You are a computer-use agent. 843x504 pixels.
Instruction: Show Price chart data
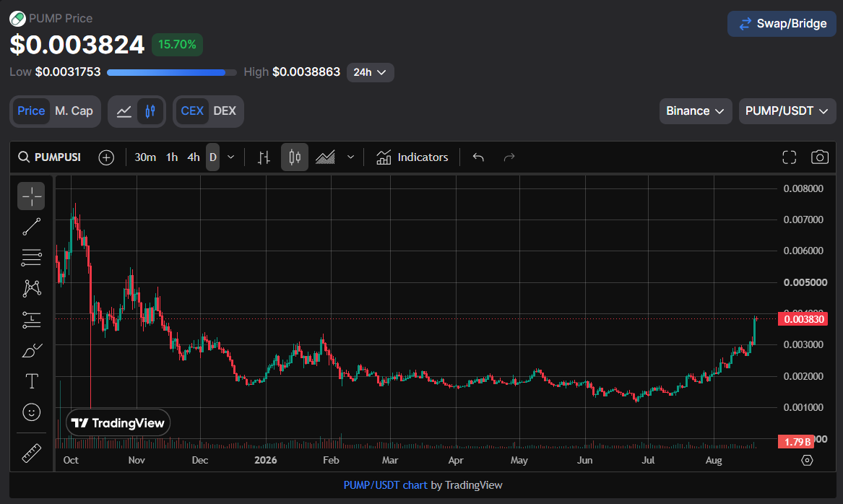coord(31,111)
